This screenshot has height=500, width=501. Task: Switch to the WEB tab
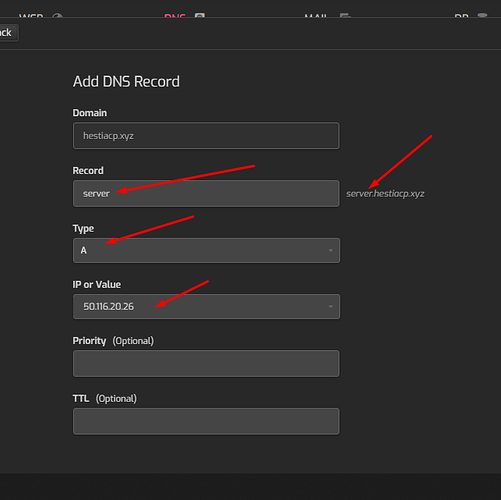click(x=31, y=15)
